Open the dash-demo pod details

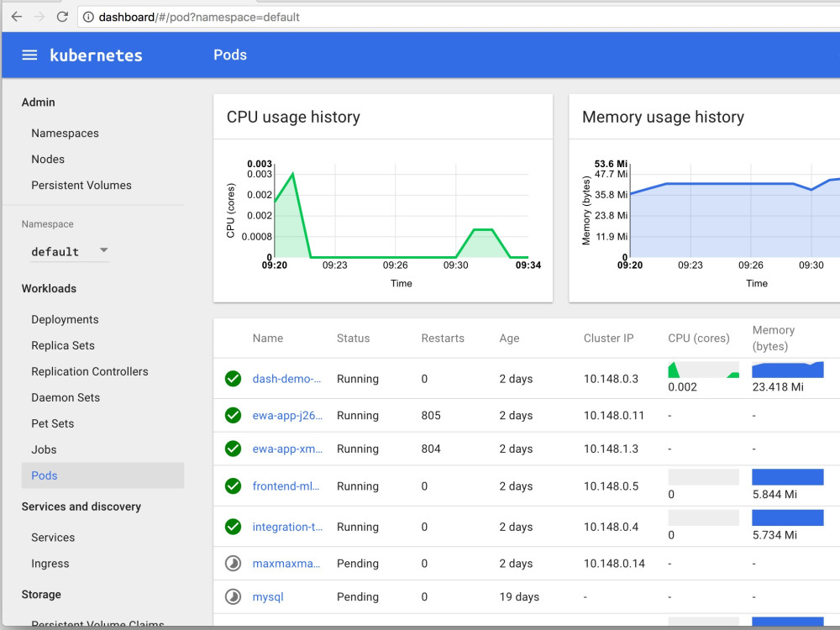click(x=286, y=378)
